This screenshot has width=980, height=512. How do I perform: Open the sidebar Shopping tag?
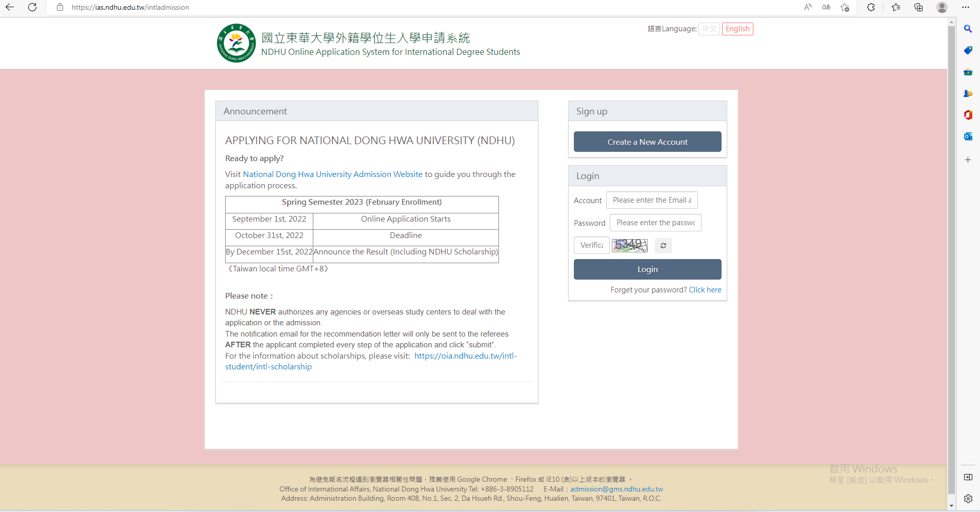968,50
